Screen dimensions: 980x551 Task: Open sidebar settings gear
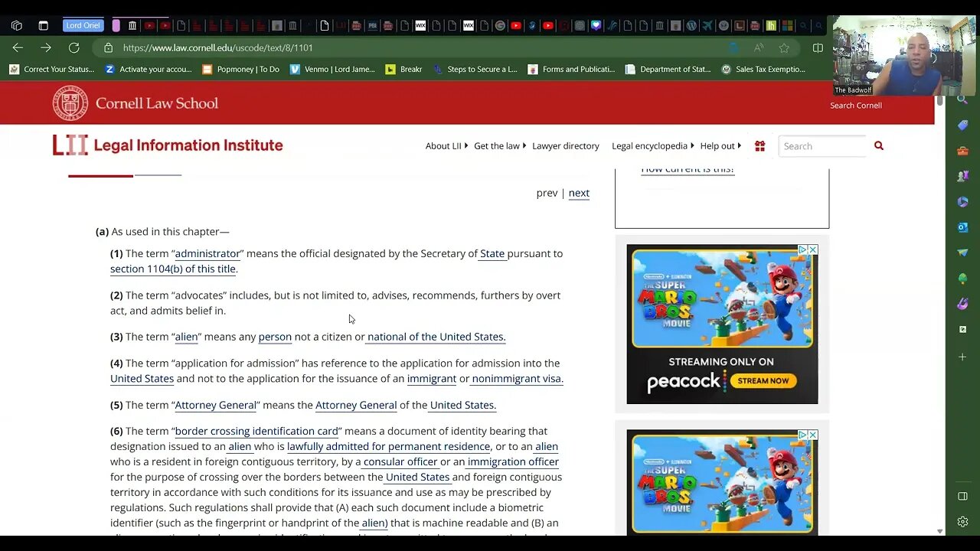pyautogui.click(x=962, y=522)
